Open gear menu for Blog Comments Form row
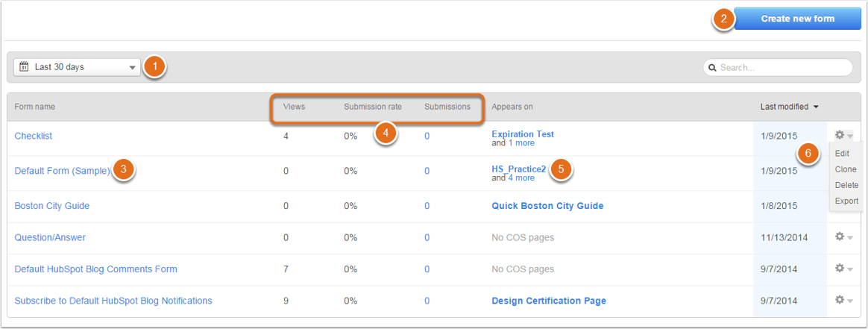This screenshot has width=868, height=329. 843,269
